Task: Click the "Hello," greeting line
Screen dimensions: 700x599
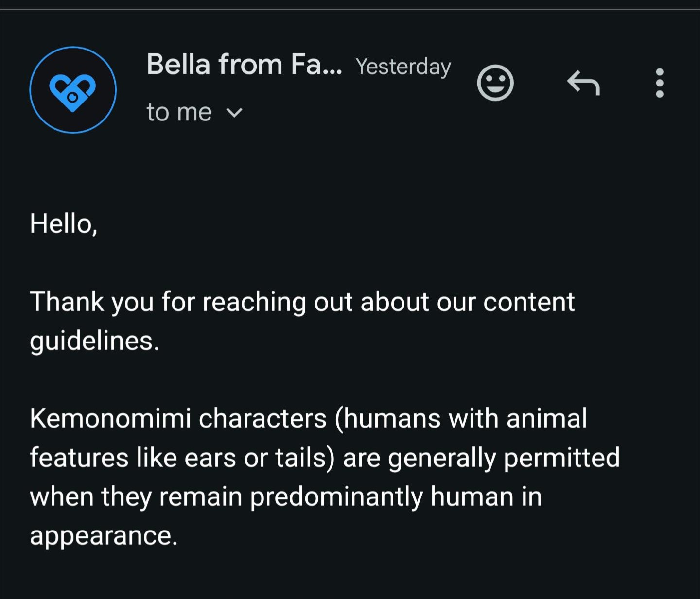Action: point(64,224)
